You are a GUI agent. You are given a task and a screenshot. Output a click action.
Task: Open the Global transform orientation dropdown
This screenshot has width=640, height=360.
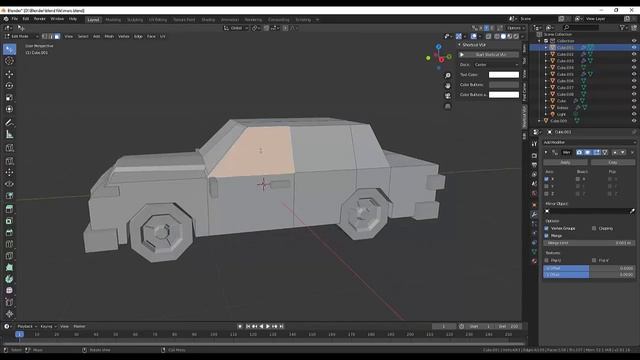click(236, 28)
